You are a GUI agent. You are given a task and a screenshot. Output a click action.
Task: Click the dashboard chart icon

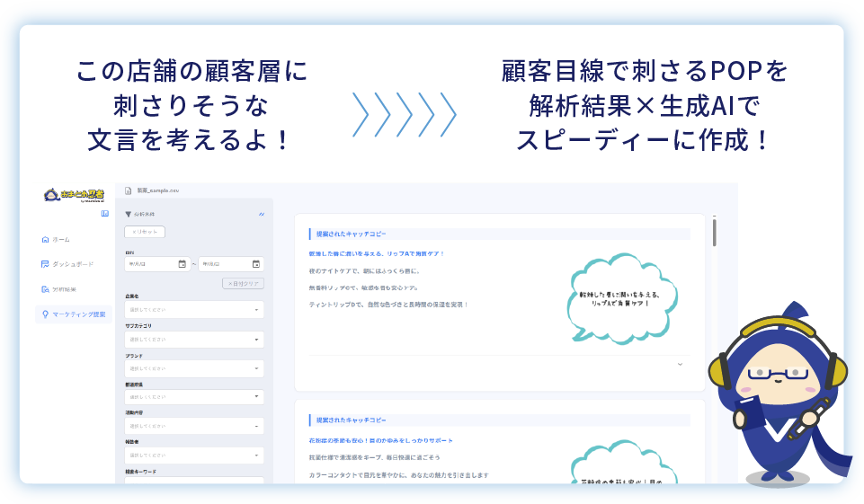45,264
